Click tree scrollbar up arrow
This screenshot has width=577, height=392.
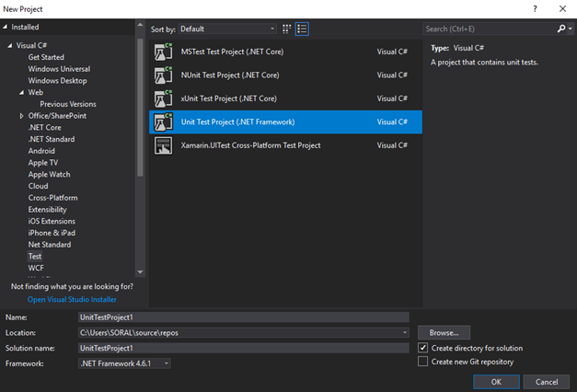pos(140,25)
